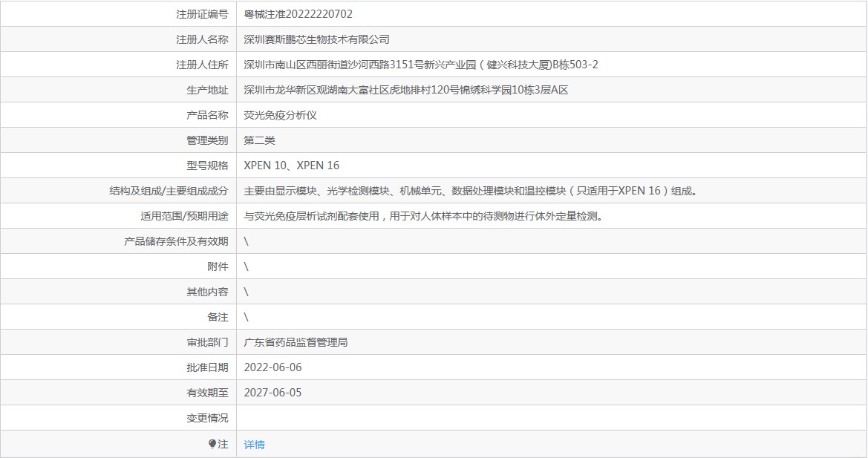This screenshot has height=458, width=868.
Task: Click the 变更情况 label
Action: coord(207,418)
